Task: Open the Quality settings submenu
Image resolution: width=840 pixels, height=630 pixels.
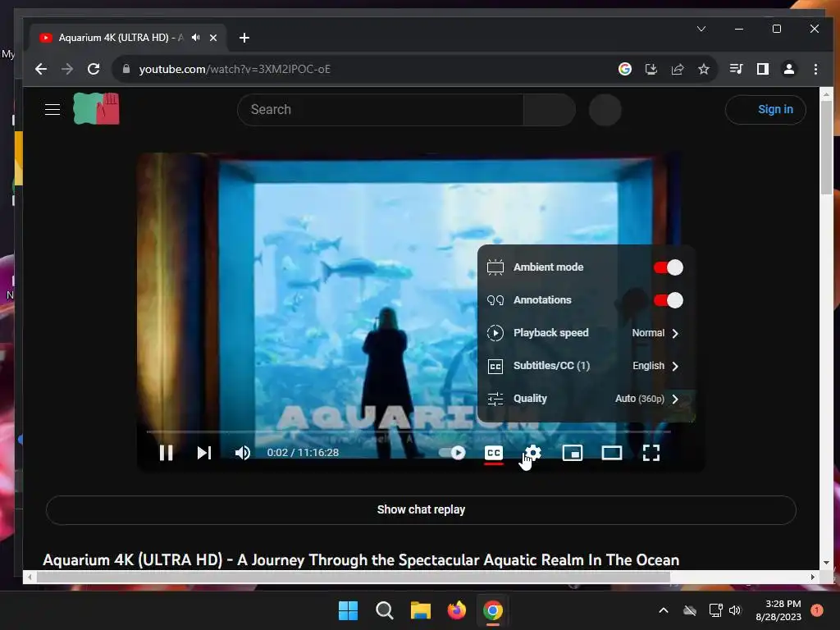Action: click(586, 399)
